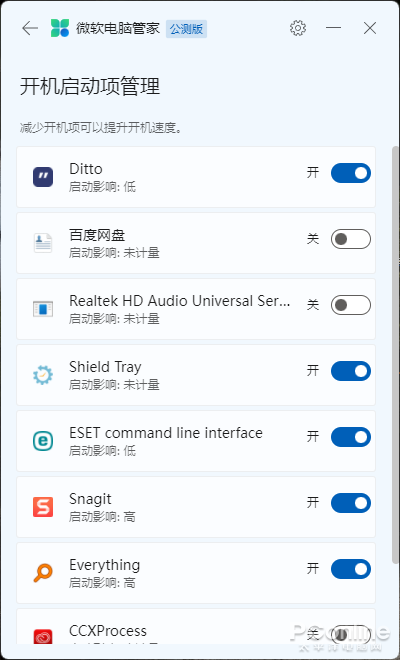Screen dimensions: 400x660
Task: Turn on Realtek HD Audio startup toggle
Action: tap(351, 305)
